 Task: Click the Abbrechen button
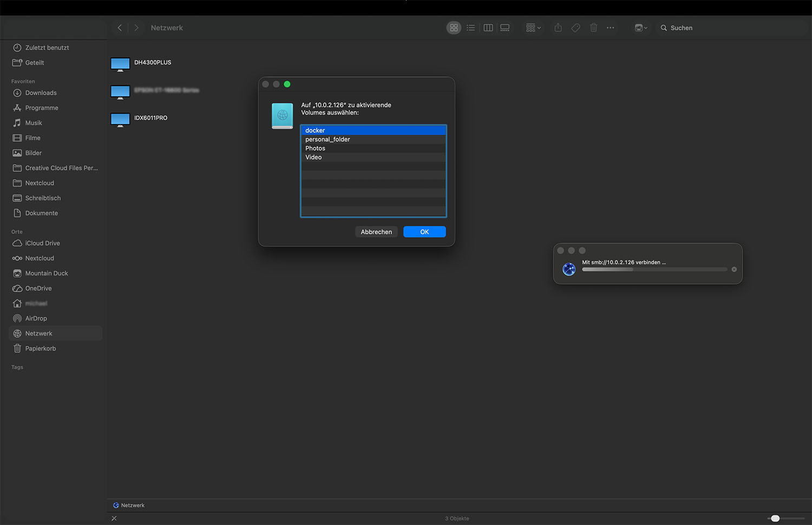pos(376,232)
